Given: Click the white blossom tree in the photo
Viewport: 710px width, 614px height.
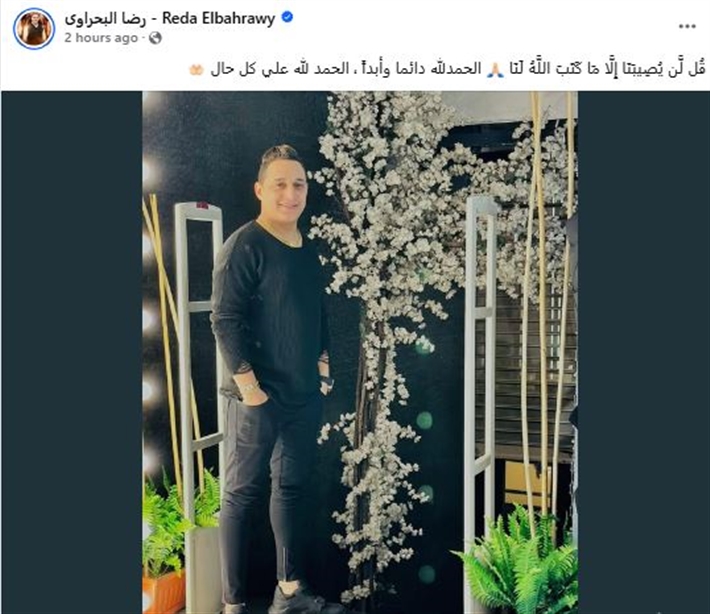Looking at the screenshot, I should (x=398, y=294).
